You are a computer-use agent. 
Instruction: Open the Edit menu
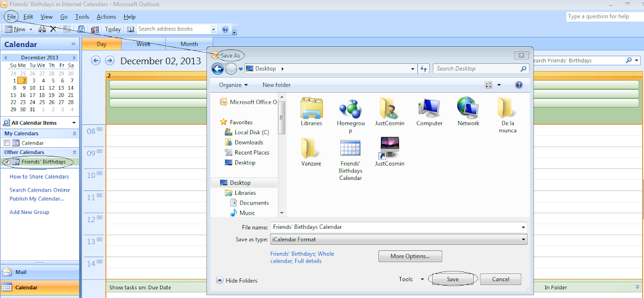pyautogui.click(x=28, y=17)
